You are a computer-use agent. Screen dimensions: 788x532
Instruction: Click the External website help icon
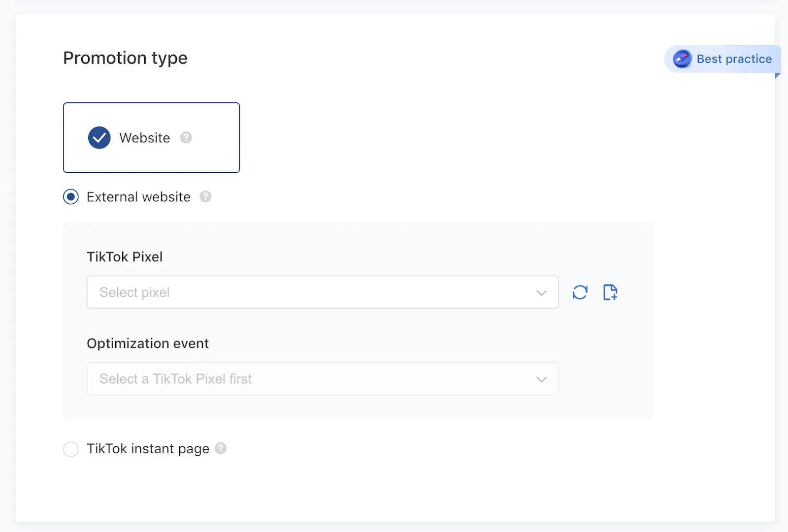point(205,196)
